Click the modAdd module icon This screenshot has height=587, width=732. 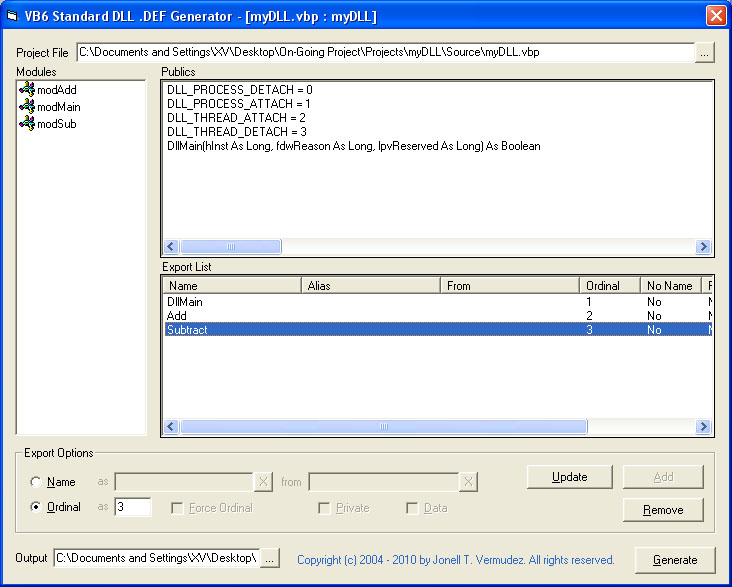26,90
